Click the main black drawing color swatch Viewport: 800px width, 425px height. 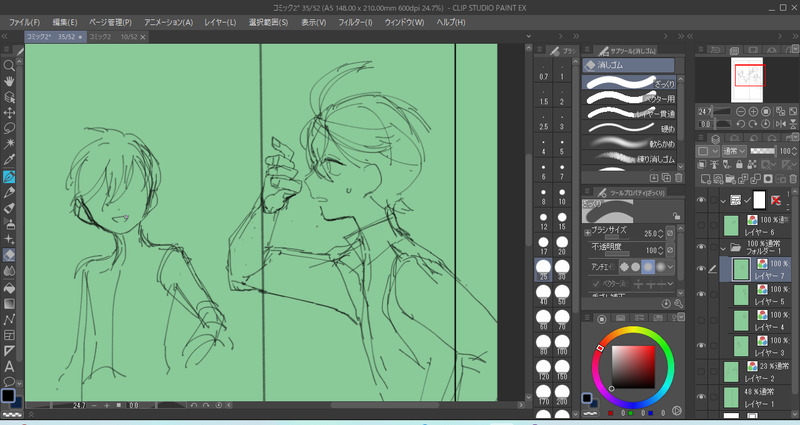8,395
